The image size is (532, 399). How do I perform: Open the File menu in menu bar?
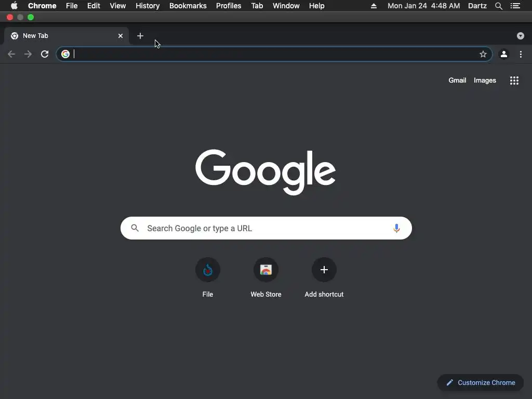[72, 6]
